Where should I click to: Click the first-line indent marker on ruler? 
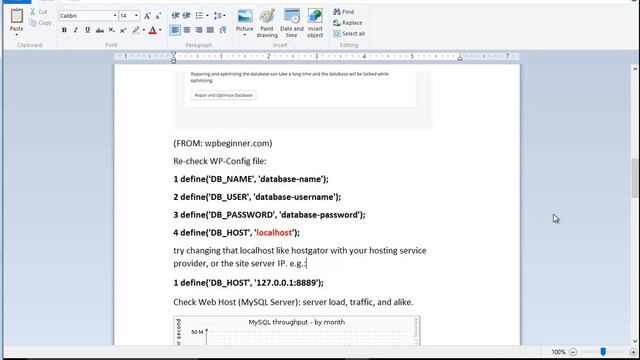pyautogui.click(x=173, y=53)
